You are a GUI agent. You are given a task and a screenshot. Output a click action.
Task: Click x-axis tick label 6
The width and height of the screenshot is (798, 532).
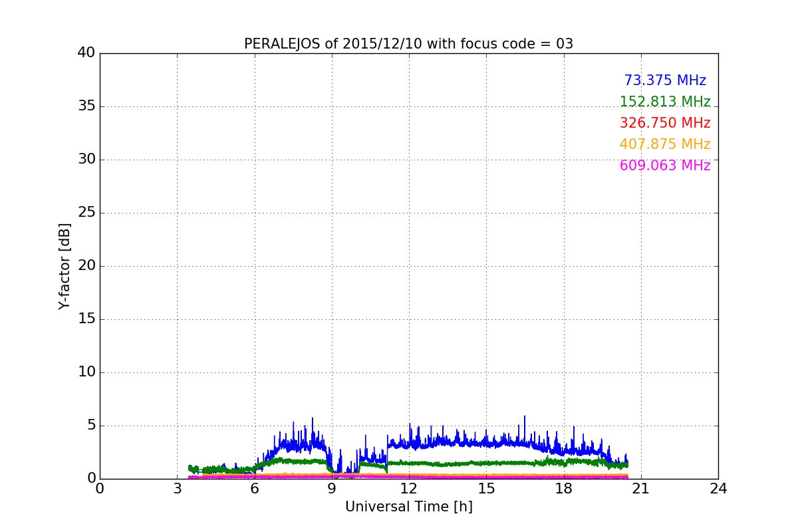coord(255,489)
